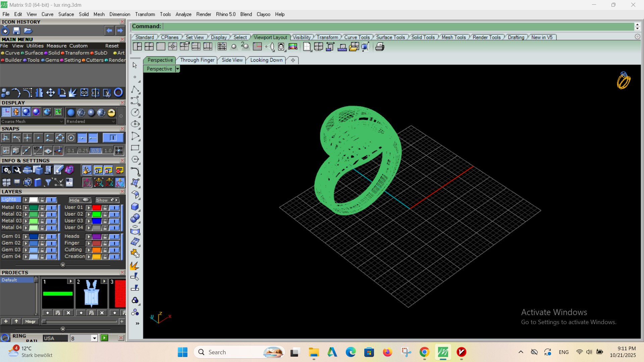Viewport: 644px width, 362px height.
Task: Select project thumbnail 2
Action: 91,294
